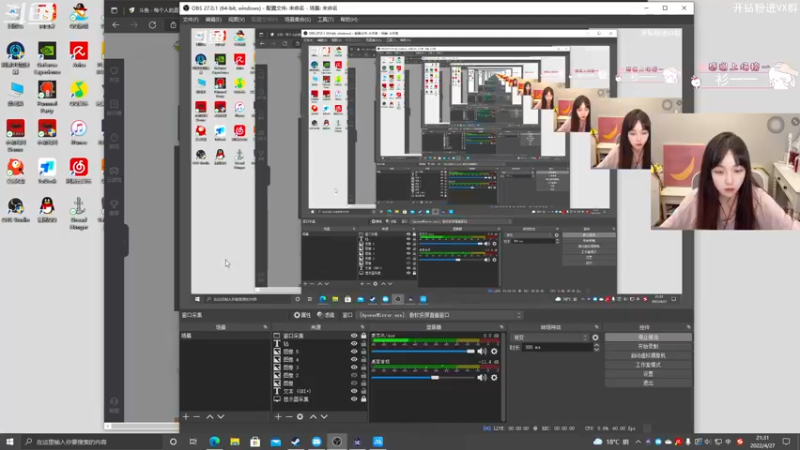Open NetEase Cloud Music desktop shortcut
Screen dimensions: 800x450
pyautogui.click(x=79, y=171)
